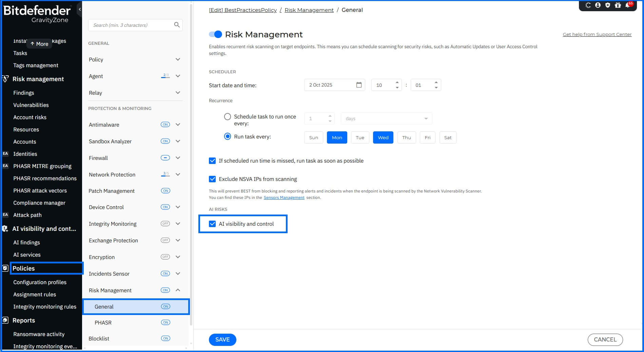644x352 pixels.
Task: Expand the Encryption section chevron
Action: tap(178, 257)
